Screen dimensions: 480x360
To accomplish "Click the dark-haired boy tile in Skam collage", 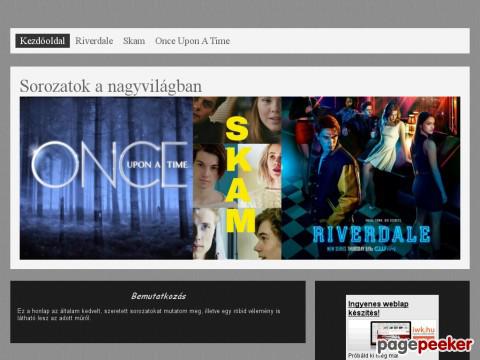I will pos(209,175).
